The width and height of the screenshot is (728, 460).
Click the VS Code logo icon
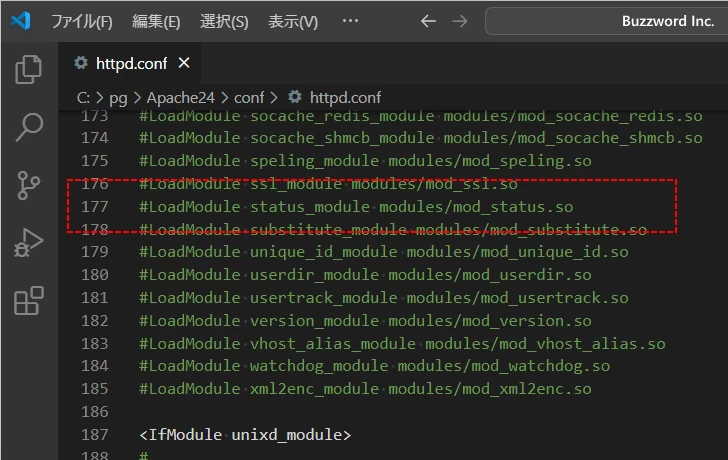(21, 20)
